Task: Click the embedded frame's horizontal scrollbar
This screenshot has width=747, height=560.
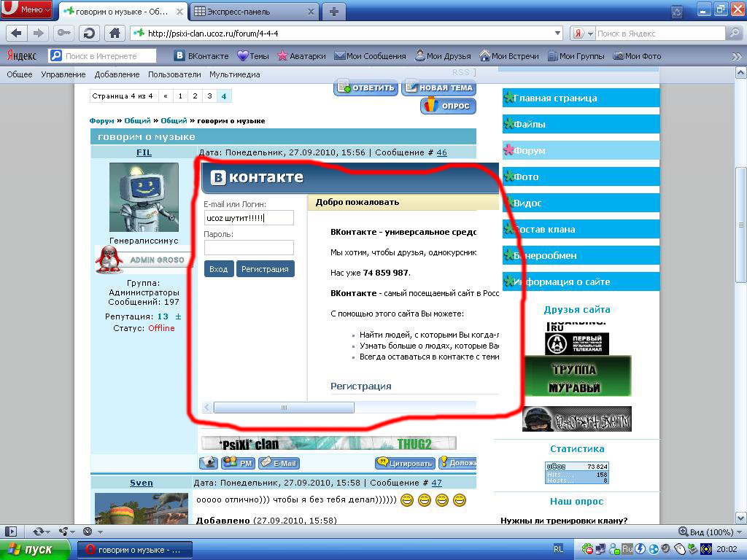Action: pyautogui.click(x=284, y=408)
